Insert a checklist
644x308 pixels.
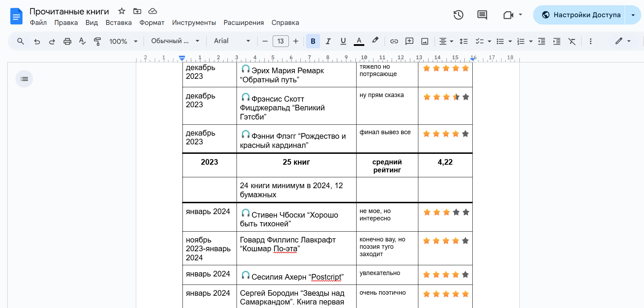point(479,41)
